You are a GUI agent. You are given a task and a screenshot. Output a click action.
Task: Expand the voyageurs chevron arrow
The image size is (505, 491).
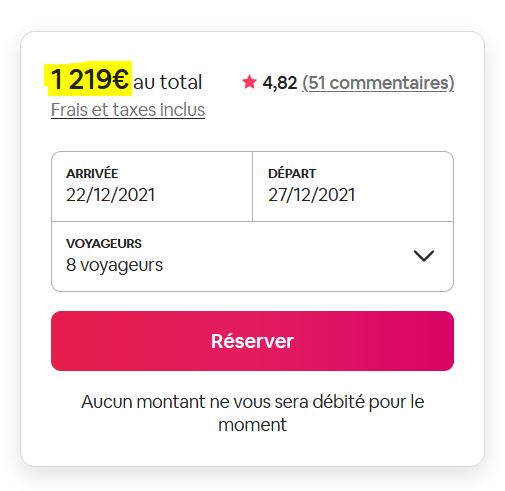(424, 256)
